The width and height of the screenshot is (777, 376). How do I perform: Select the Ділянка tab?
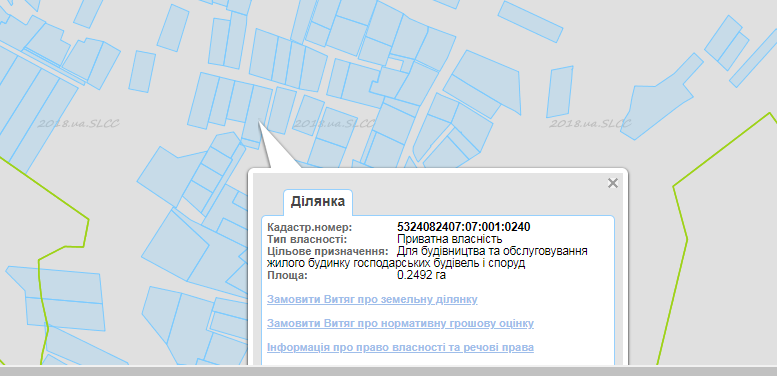tap(318, 202)
